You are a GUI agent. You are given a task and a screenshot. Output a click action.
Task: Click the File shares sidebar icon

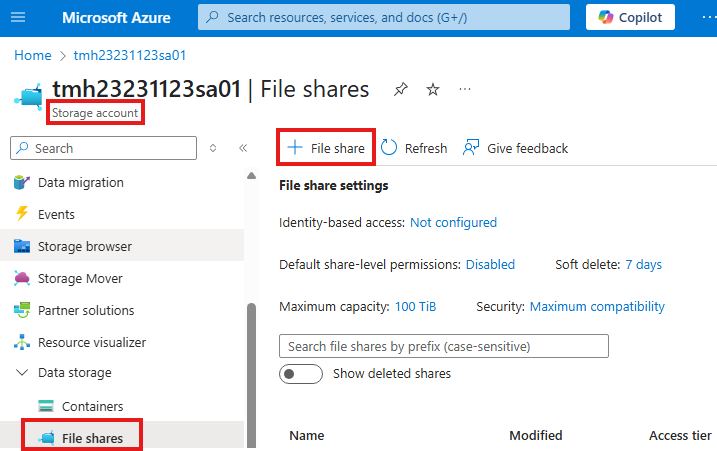tap(47, 438)
